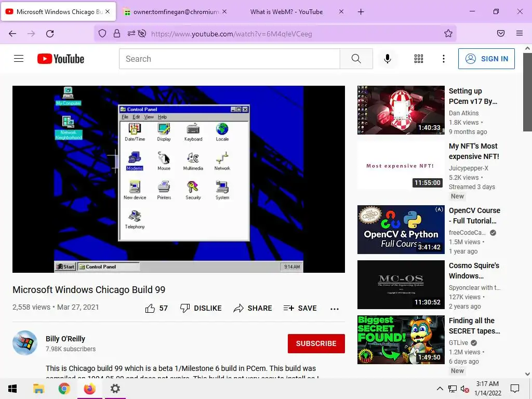The width and height of the screenshot is (532, 399).
Task: Save the video to a playlist
Action: [300, 308]
